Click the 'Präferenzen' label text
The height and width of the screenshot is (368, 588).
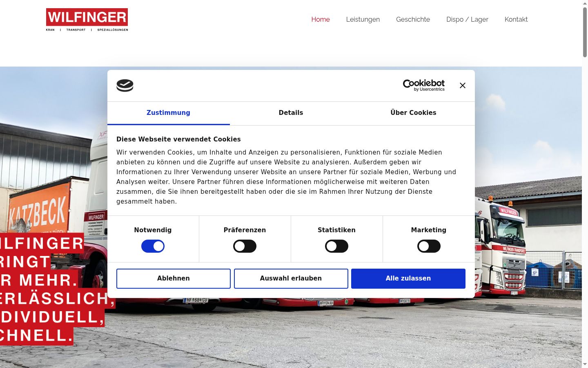(245, 230)
